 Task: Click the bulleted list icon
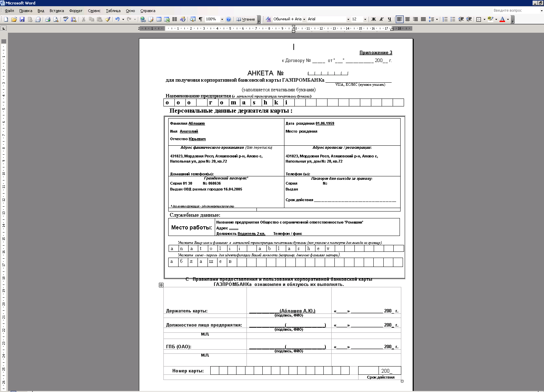[453, 19]
